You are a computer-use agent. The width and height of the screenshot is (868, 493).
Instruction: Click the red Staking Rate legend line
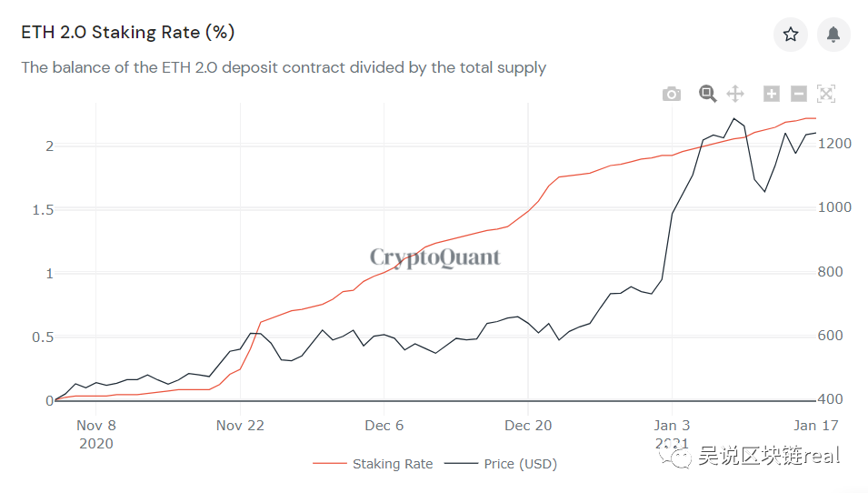pos(329,463)
